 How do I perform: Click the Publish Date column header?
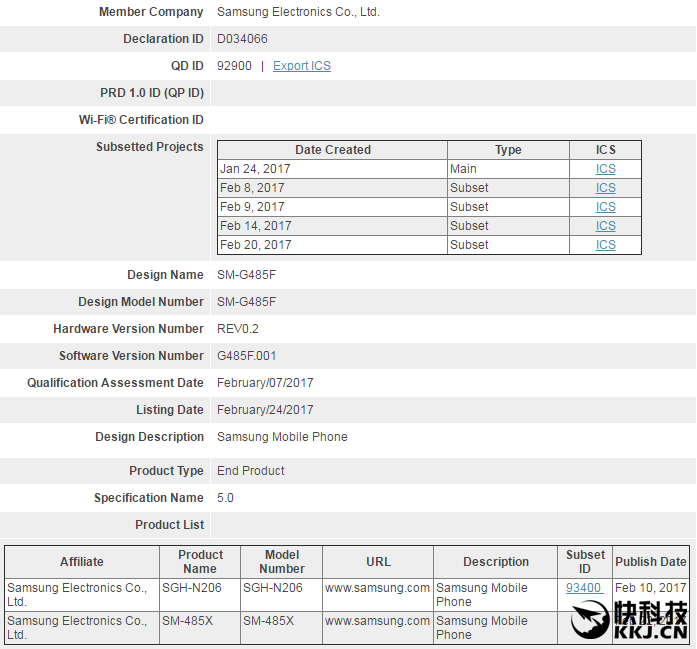pyautogui.click(x=651, y=562)
